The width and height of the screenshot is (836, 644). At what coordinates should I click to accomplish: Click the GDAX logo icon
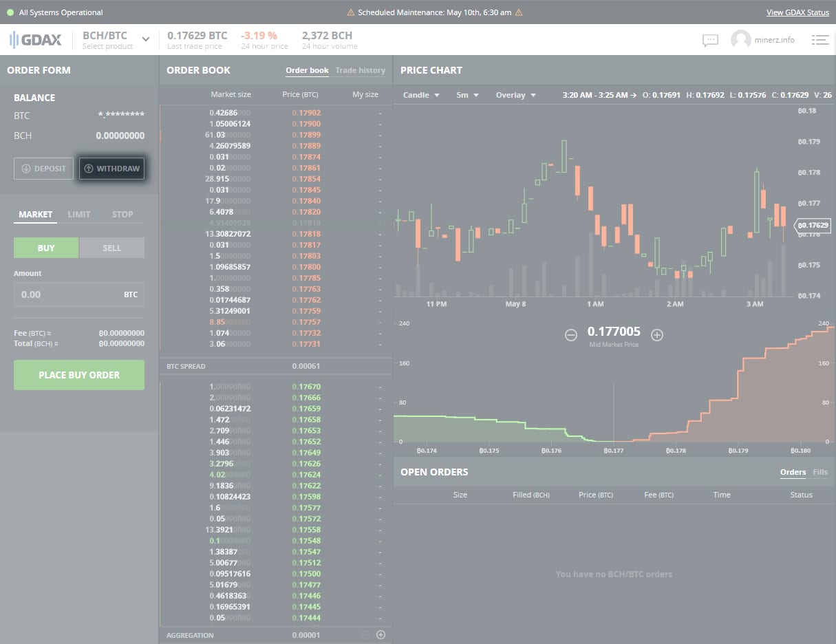[x=35, y=39]
